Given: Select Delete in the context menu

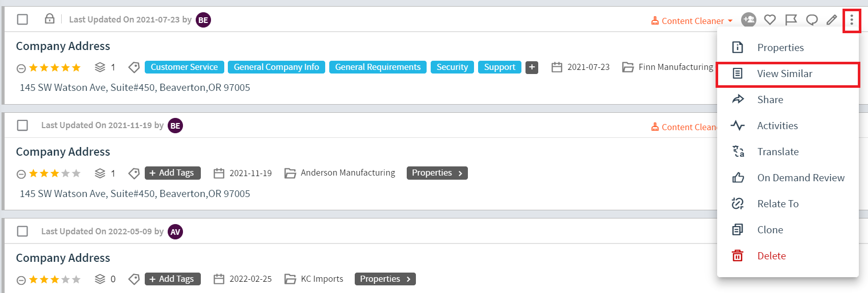Looking at the screenshot, I should coord(771,256).
